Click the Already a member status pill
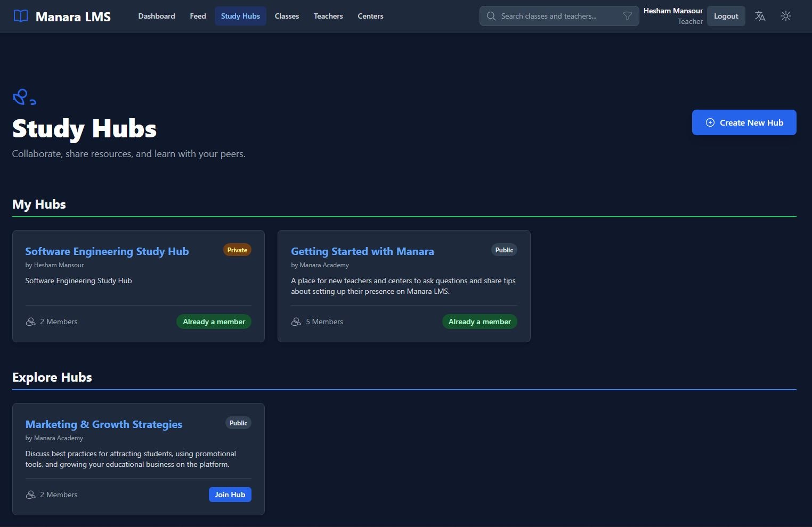Screen dimensions: 812x527 214,322
